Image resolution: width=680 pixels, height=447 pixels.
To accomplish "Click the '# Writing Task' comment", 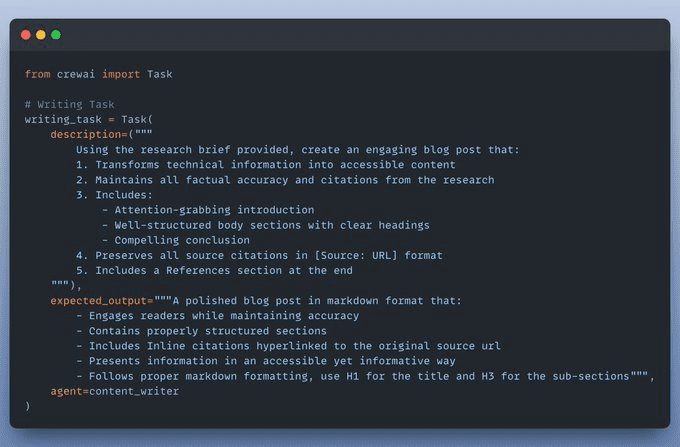I will pyautogui.click(x=69, y=104).
